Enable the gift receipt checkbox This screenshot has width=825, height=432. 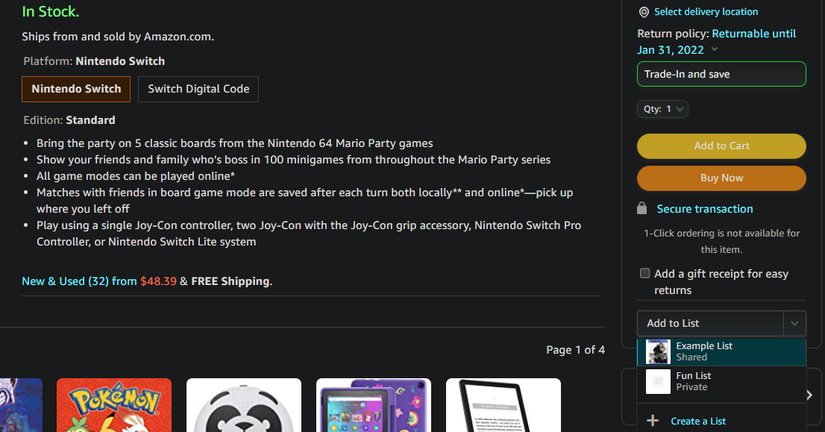[645, 273]
